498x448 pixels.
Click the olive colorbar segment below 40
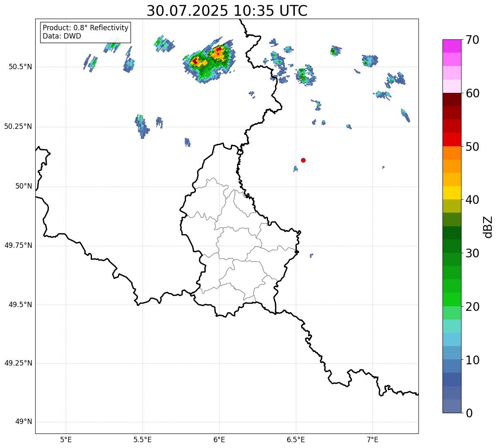point(452,206)
